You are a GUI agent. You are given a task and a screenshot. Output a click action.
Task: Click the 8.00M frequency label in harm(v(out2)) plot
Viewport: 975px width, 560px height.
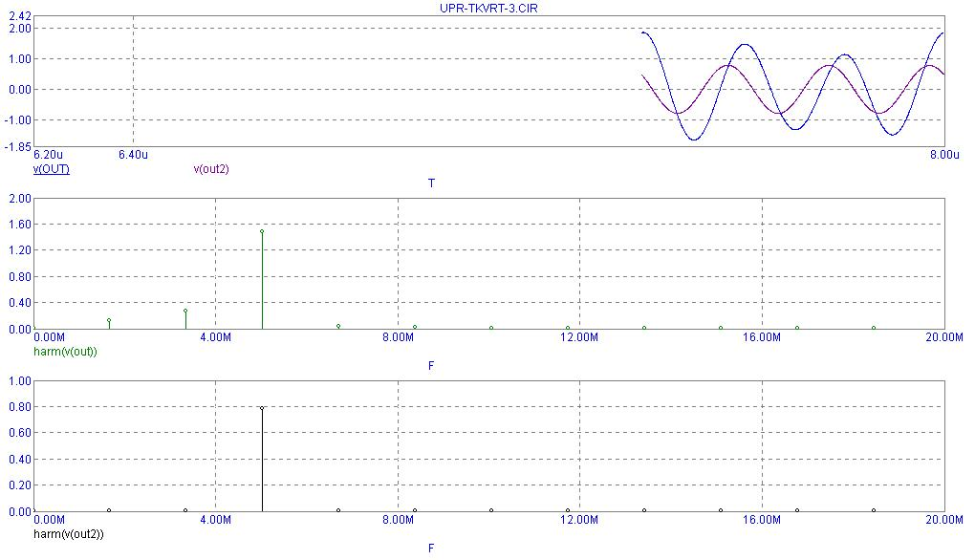398,520
